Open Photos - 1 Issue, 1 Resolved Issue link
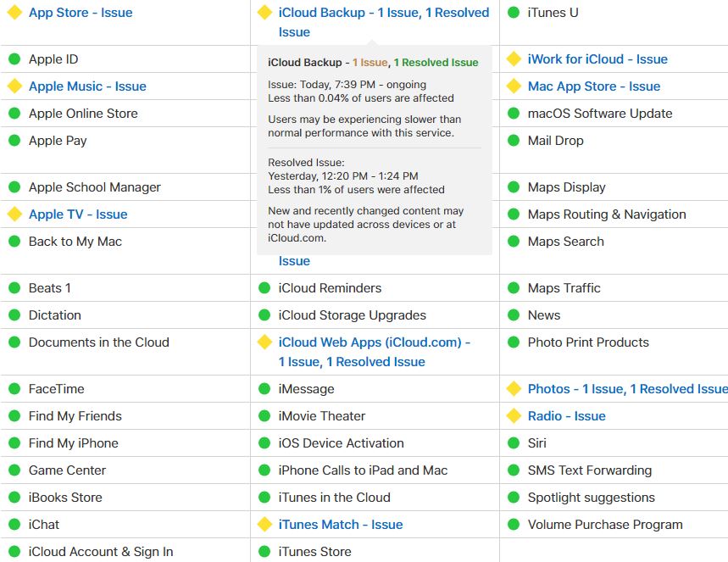728x562 pixels. click(628, 389)
